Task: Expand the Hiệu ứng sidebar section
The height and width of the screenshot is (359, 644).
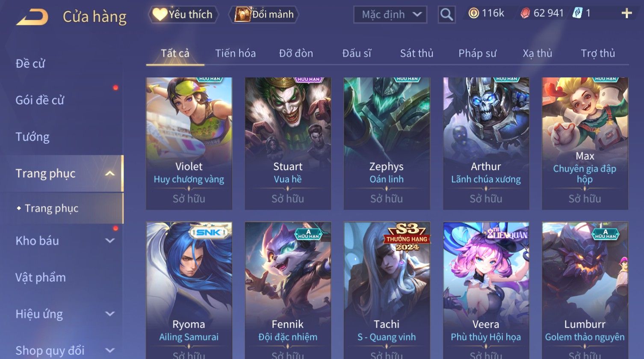Action: (x=110, y=314)
